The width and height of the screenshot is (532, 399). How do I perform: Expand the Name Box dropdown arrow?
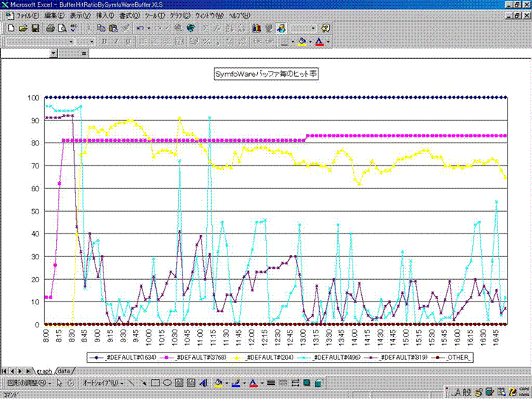pos(54,53)
